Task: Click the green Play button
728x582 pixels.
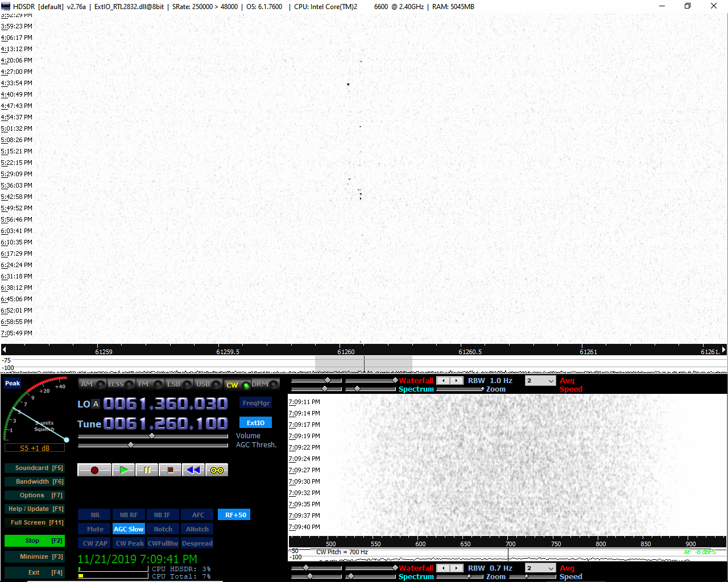Action: tap(123, 470)
